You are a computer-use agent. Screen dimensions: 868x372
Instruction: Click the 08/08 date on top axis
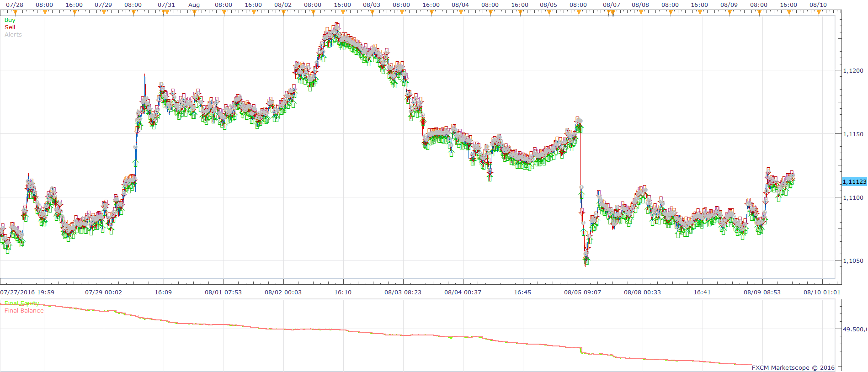(x=640, y=5)
